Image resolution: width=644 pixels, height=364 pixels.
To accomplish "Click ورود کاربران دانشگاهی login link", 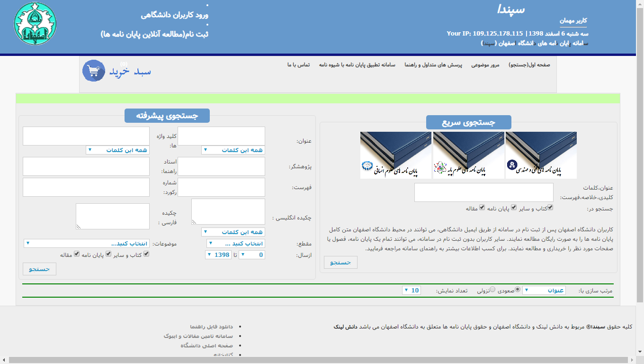I will pyautogui.click(x=174, y=15).
